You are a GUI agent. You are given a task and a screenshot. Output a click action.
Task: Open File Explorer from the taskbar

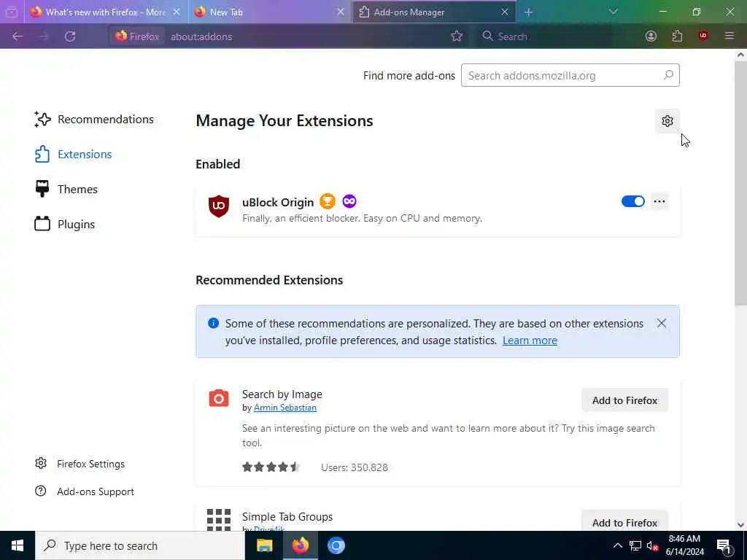click(x=264, y=545)
